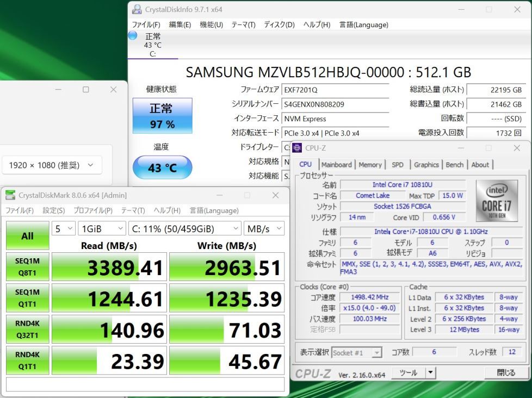The width and height of the screenshot is (532, 398).
Task: Open 言語(Language) menu in CrystalDiskMark
Action: point(214,210)
